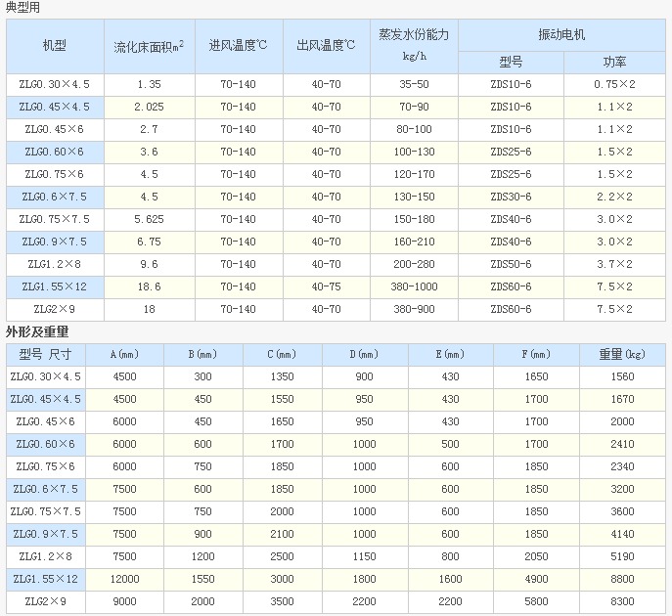Click the 机型 column header
The image size is (672, 616).
click(55, 46)
